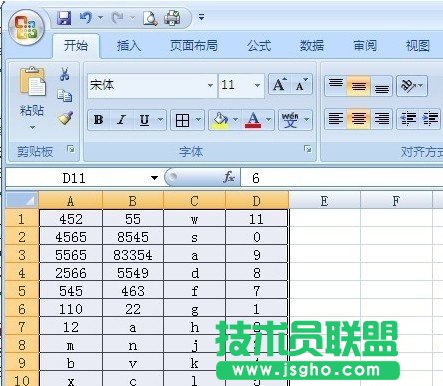Screen dimensions: 443x386
Task: Select cell containing 83354
Action: click(x=133, y=255)
